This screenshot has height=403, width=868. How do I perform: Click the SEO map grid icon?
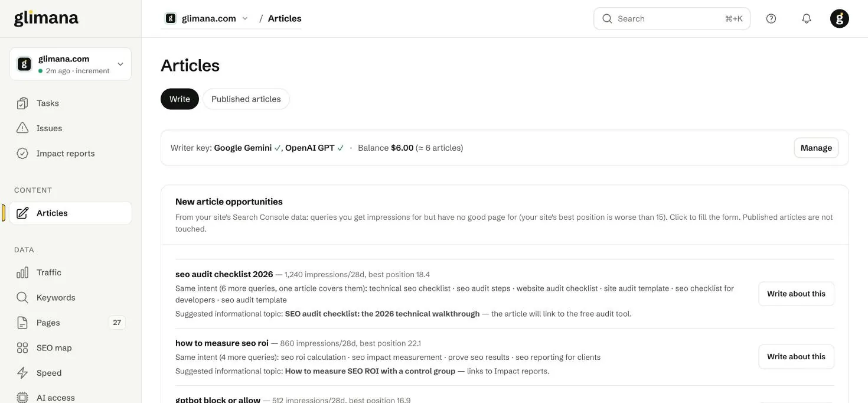pyautogui.click(x=22, y=348)
